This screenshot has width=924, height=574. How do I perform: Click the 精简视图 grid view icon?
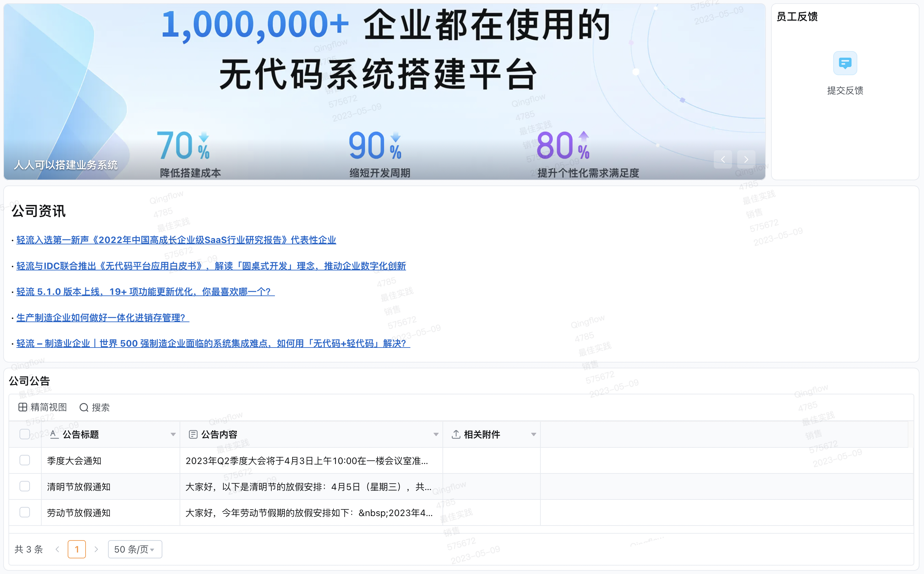(23, 407)
